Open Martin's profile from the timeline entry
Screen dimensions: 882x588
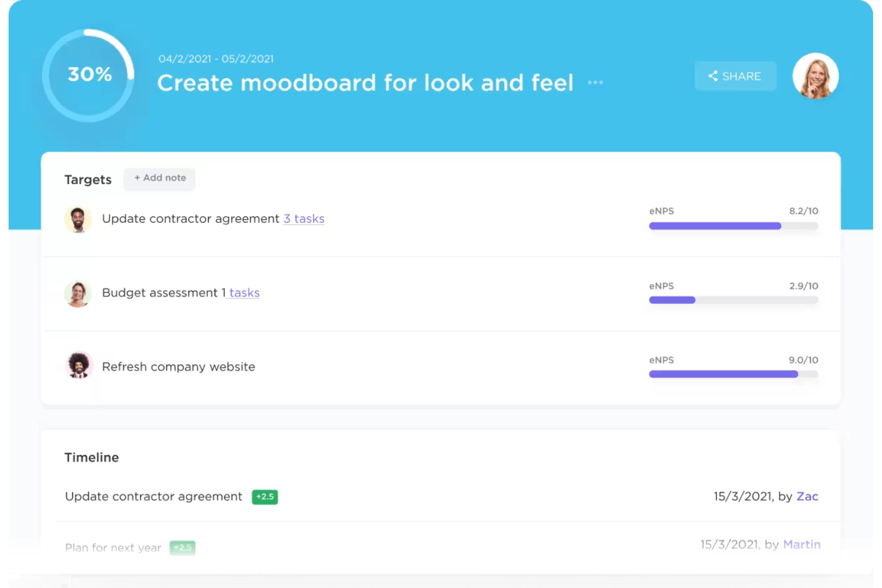coord(802,544)
